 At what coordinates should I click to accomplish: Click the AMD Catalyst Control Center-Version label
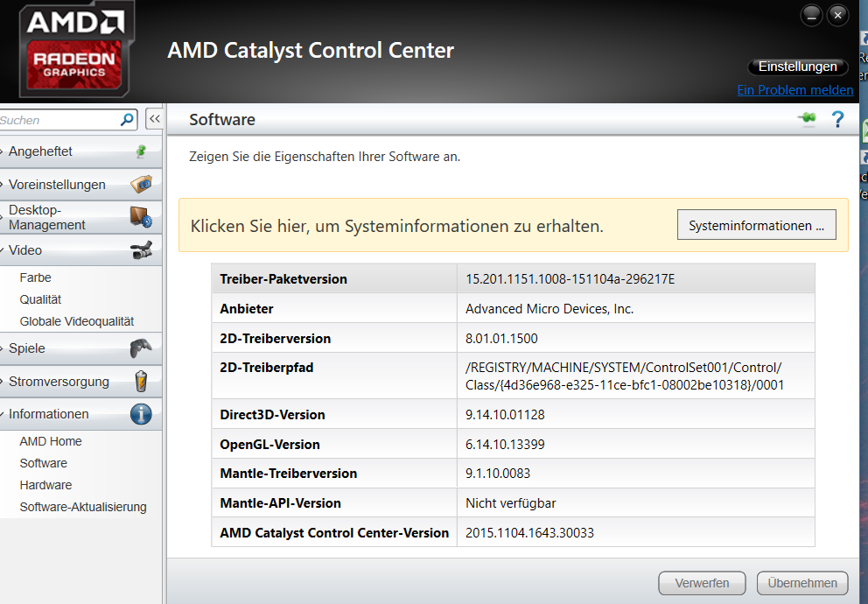[334, 532]
